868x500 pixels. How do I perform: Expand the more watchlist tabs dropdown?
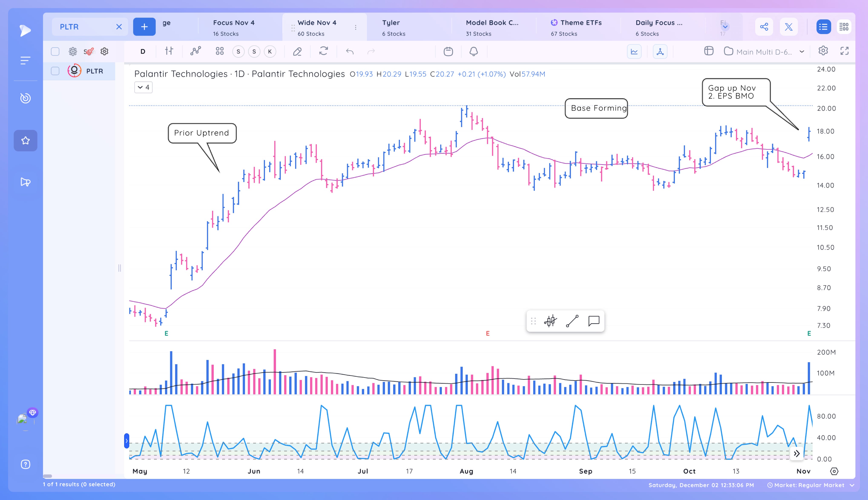(x=725, y=26)
